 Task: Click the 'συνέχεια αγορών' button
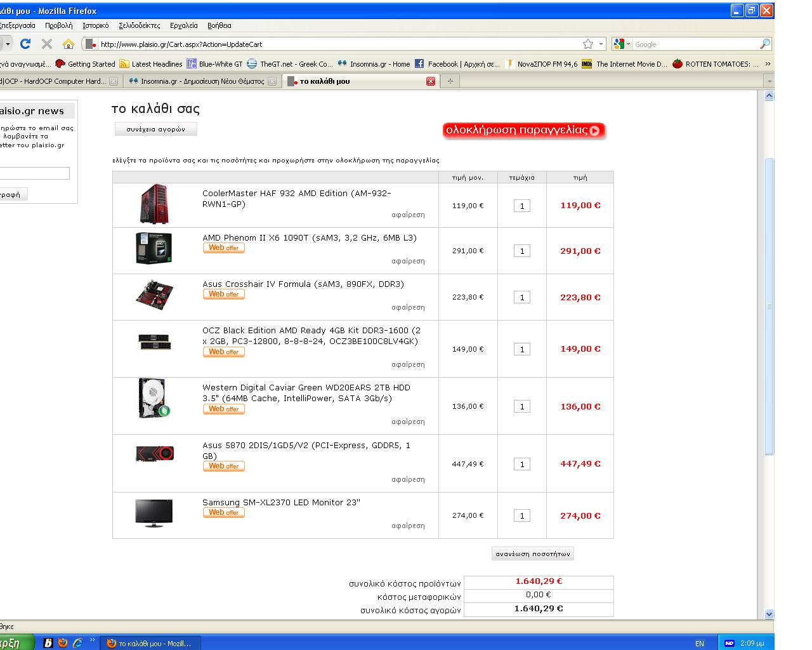tap(156, 129)
